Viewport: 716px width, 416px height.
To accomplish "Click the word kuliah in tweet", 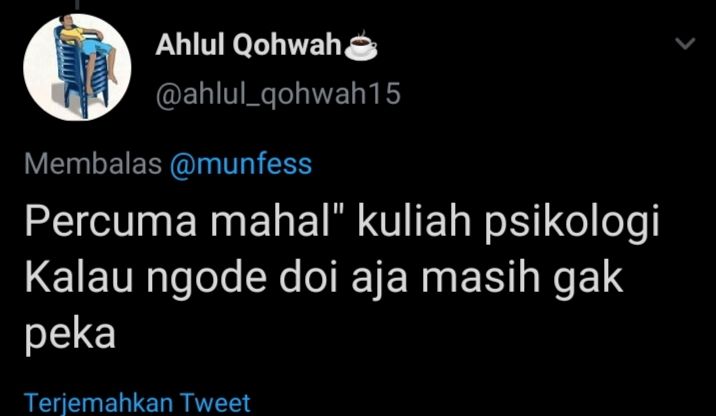I will [414, 221].
